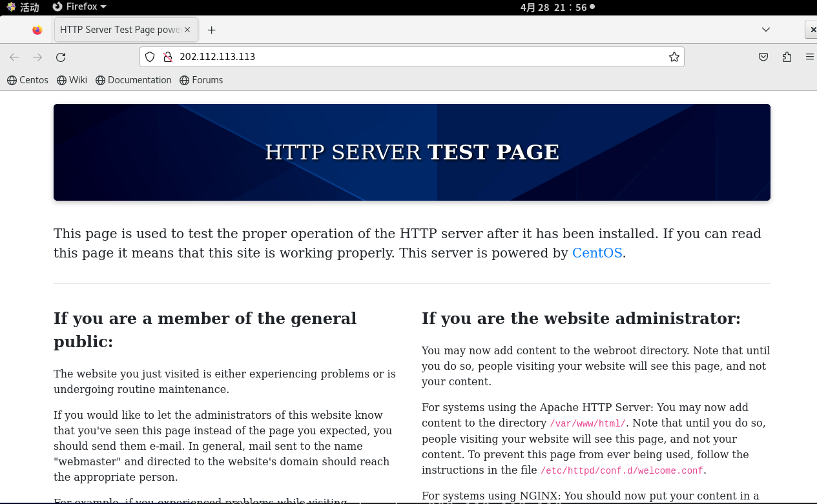Click heading "If you are a member of the general public:"
The image size is (817, 504).
(x=205, y=330)
